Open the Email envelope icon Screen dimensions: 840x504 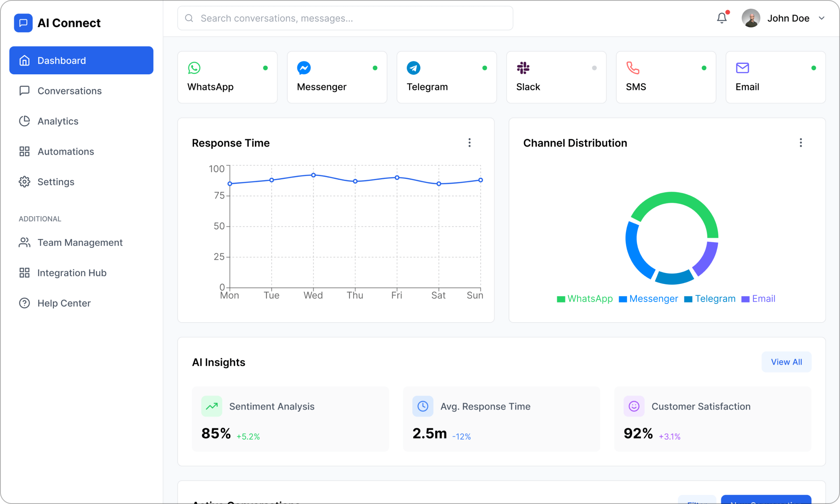point(743,68)
